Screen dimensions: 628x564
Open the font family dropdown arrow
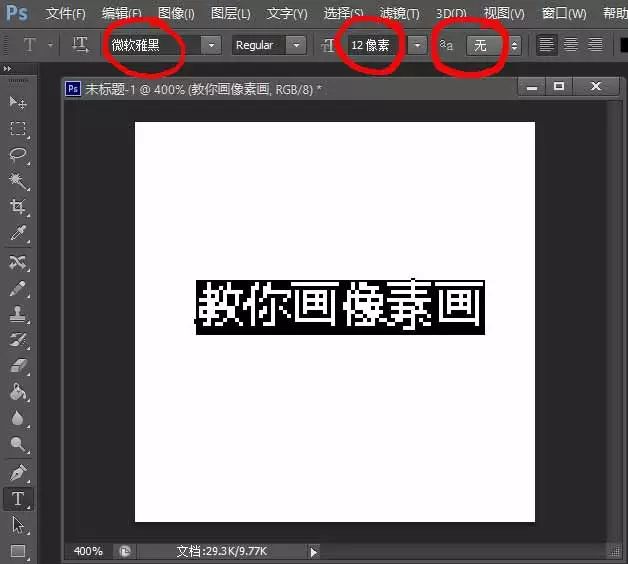click(x=211, y=45)
